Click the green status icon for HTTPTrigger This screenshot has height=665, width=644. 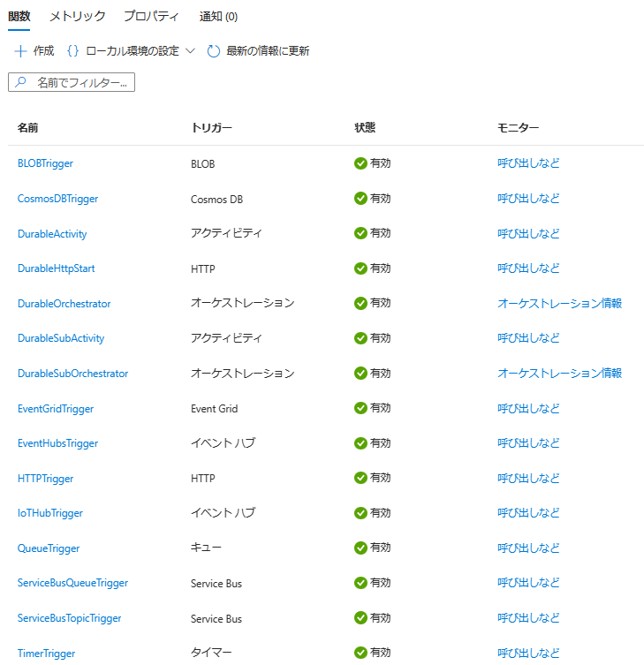coord(360,478)
